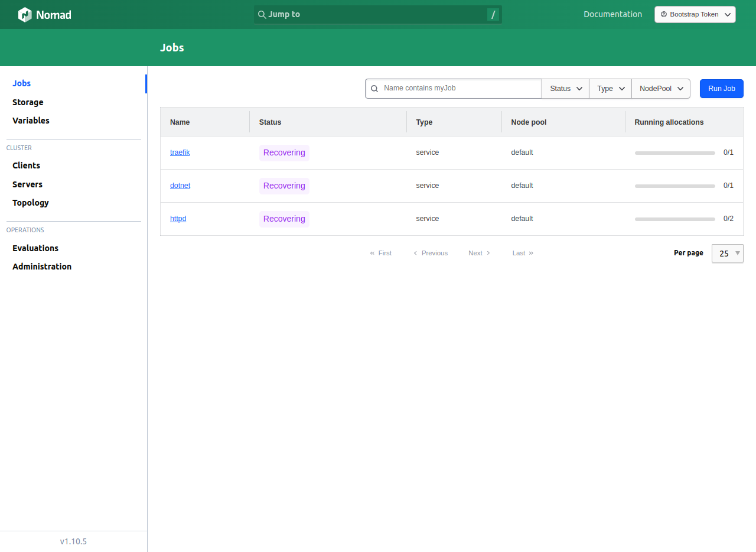Expand the Type filter dropdown

pos(610,89)
